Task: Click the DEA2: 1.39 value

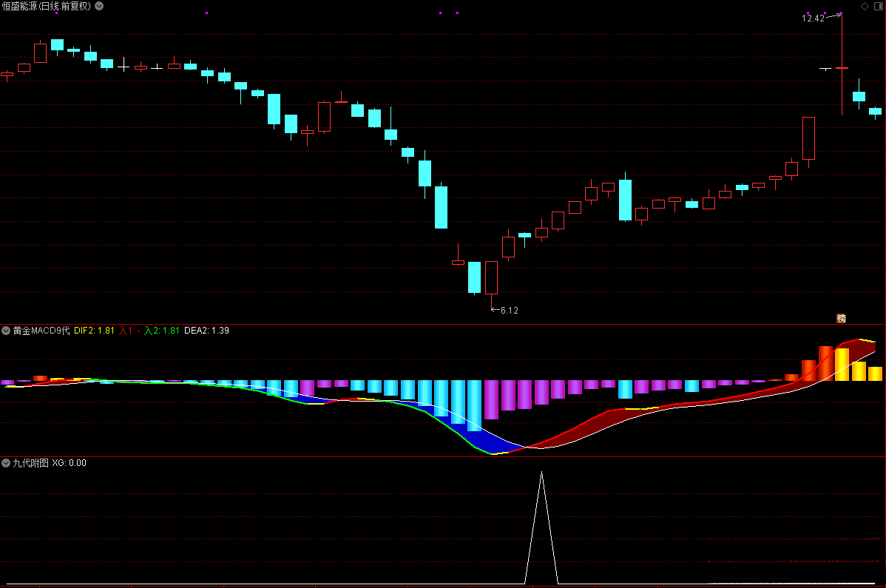Action: [x=207, y=331]
